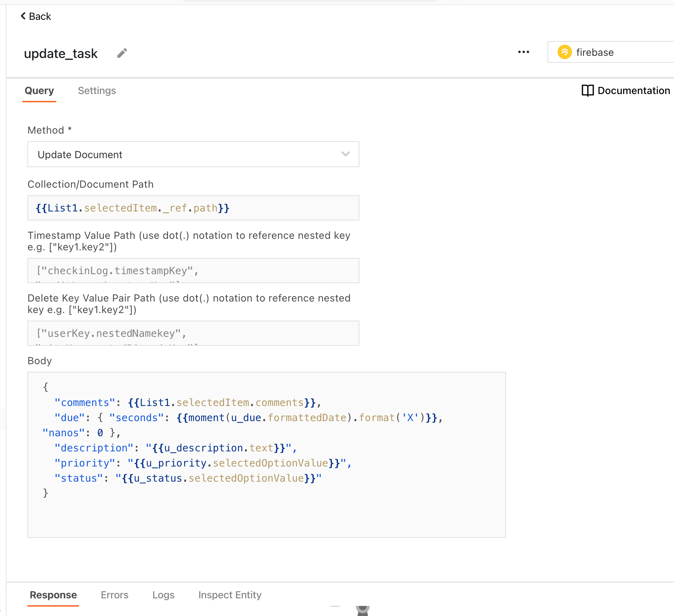This screenshot has height=616, width=674.
Task: Open the Inspect Entity tab
Action: 230,595
